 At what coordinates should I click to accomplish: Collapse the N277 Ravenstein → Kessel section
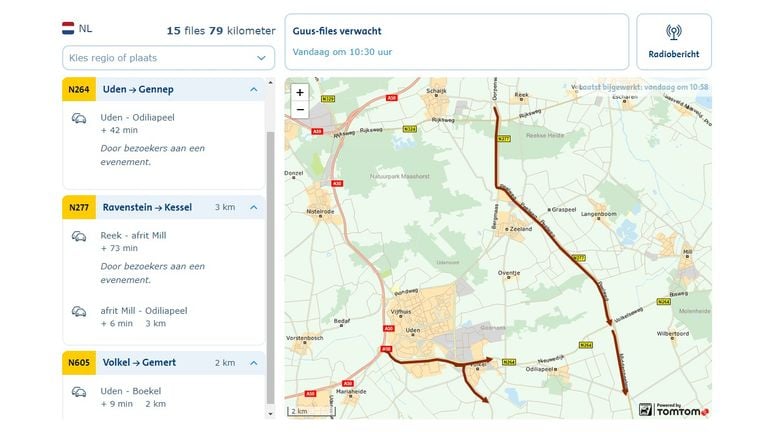[x=254, y=208]
